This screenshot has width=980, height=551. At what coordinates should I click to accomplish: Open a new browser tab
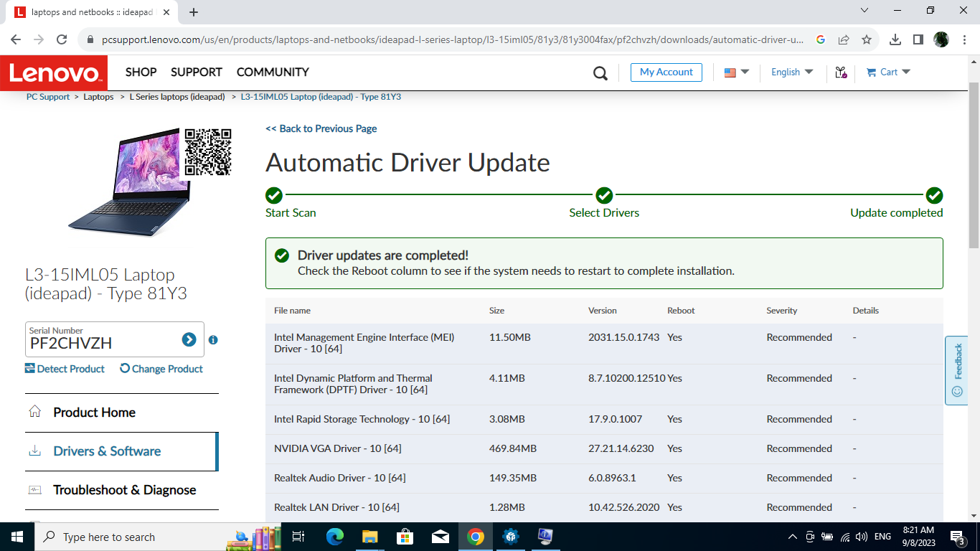pos(194,11)
